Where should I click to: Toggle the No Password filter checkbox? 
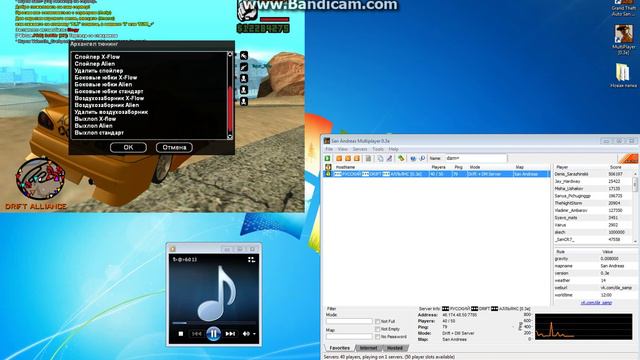(378, 337)
